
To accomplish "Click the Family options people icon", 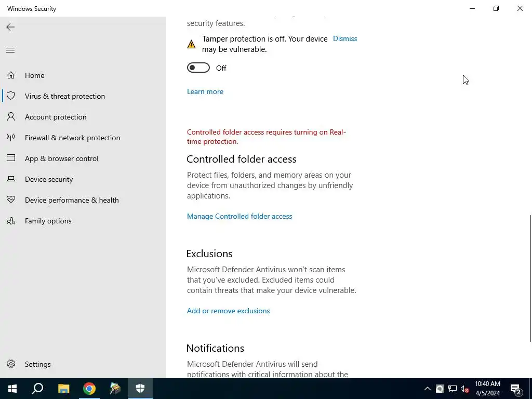I will tap(11, 221).
